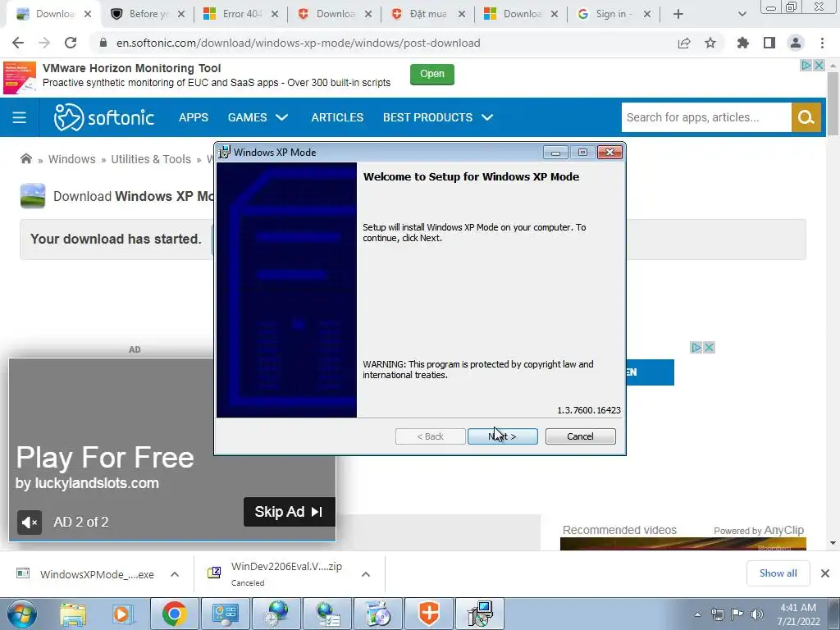The height and width of the screenshot is (630, 840).
Task: Click Next in Windows XP Mode setup
Action: pyautogui.click(x=502, y=436)
